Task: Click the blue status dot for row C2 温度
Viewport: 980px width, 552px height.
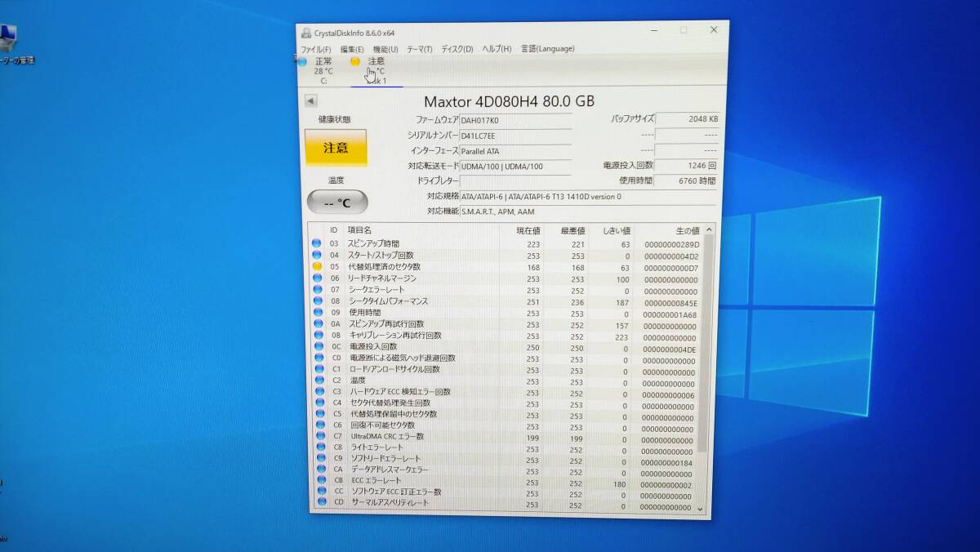Action: 318,381
